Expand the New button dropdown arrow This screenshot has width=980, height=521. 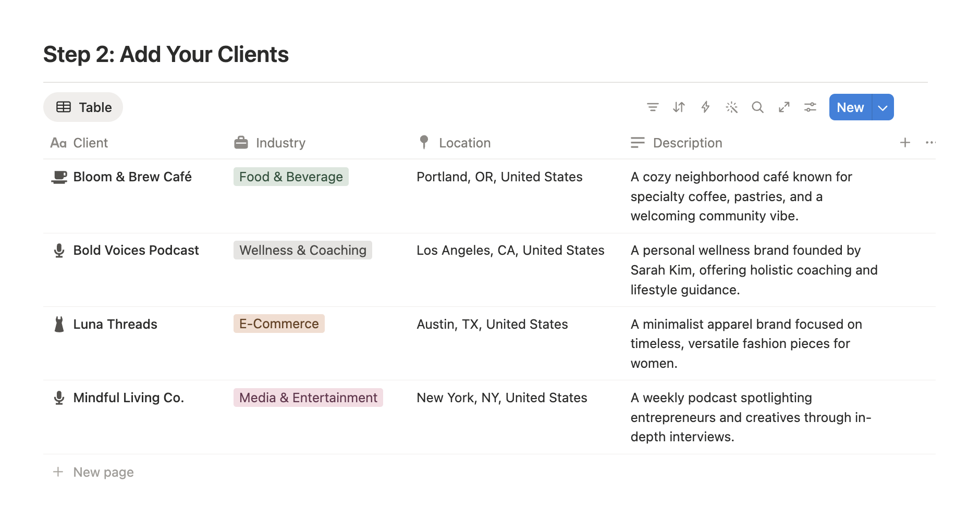[883, 107]
